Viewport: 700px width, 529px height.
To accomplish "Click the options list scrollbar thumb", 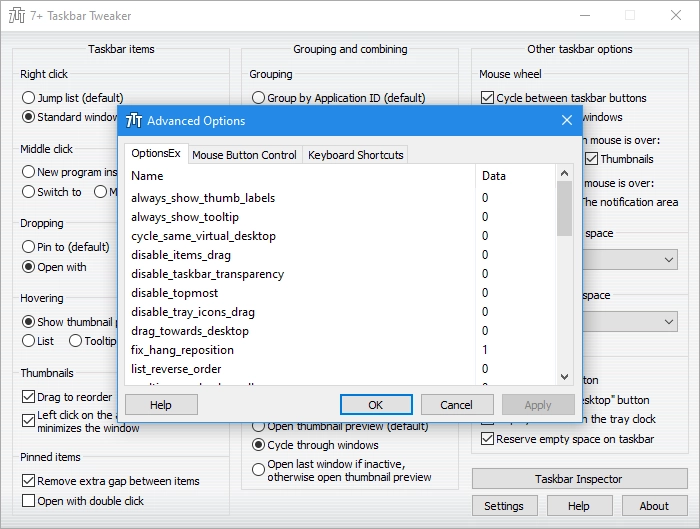I will pyautogui.click(x=564, y=208).
